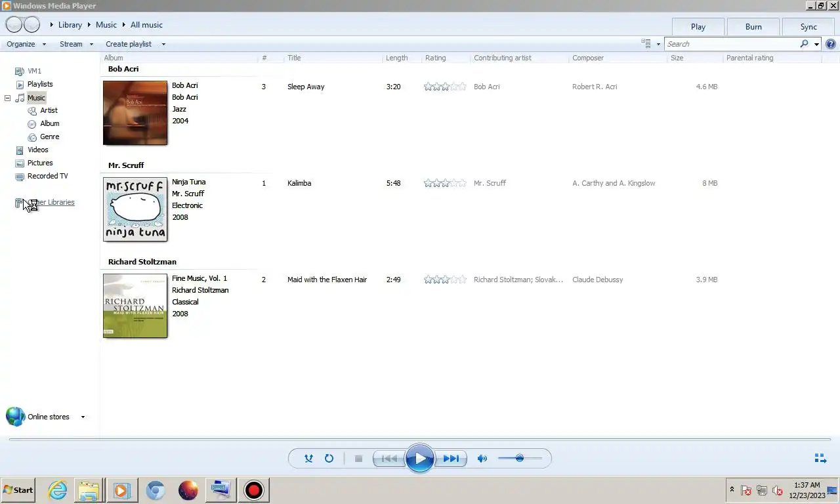The height and width of the screenshot is (504, 840).
Task: Click the Next track button
Action: (451, 459)
